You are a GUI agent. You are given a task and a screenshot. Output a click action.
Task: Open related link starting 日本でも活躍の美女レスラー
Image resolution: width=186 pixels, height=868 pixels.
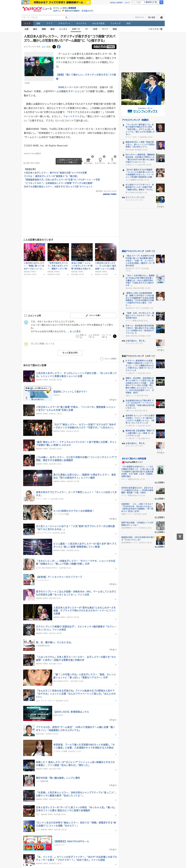(58, 187)
